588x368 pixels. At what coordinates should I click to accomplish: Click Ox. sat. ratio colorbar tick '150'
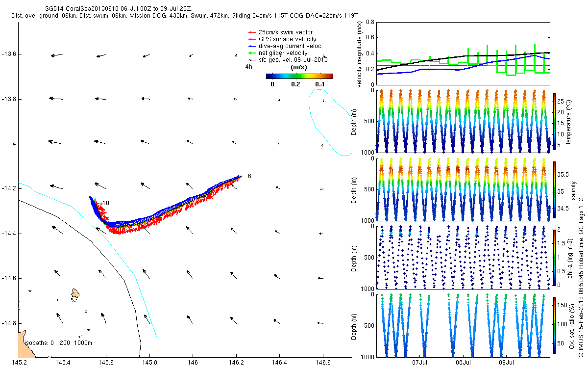[x=562, y=305]
